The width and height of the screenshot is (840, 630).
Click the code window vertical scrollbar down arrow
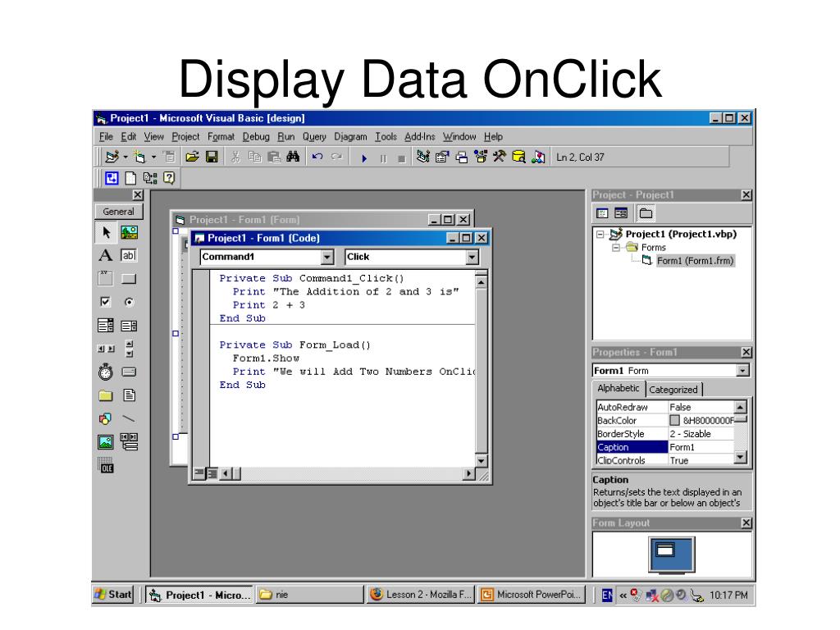point(481,461)
